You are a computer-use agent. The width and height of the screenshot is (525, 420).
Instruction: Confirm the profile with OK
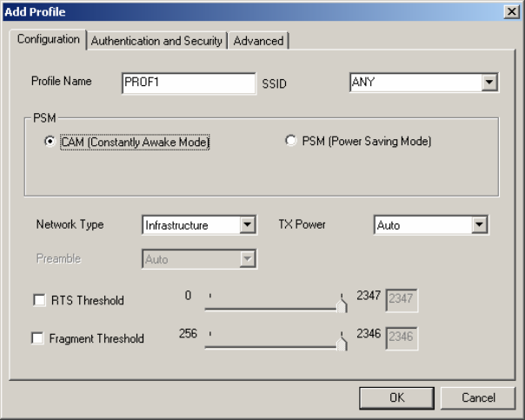coord(396,398)
